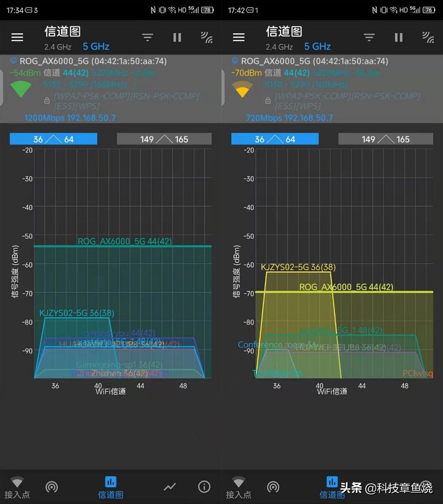Select channel range 36–64 in right screen
Viewport: 443px width, 504px height.
(275, 139)
